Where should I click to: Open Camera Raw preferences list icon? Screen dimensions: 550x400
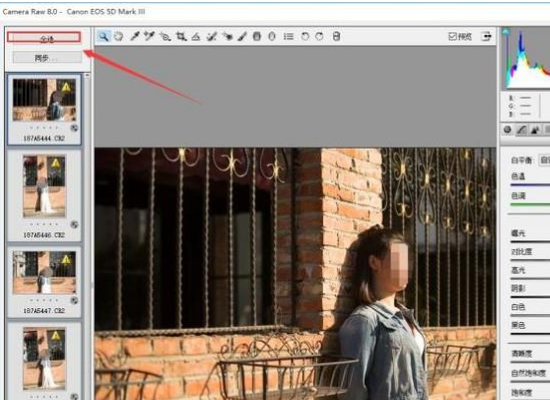click(x=288, y=36)
